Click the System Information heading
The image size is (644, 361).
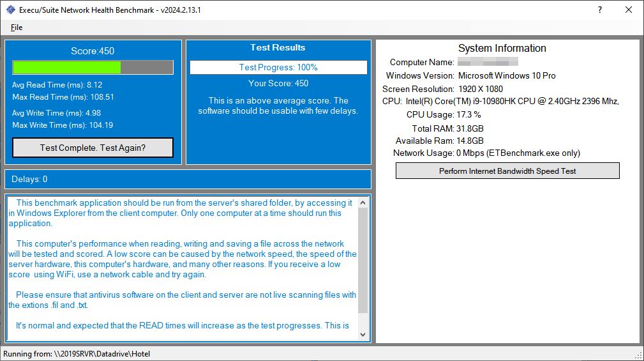tap(502, 48)
